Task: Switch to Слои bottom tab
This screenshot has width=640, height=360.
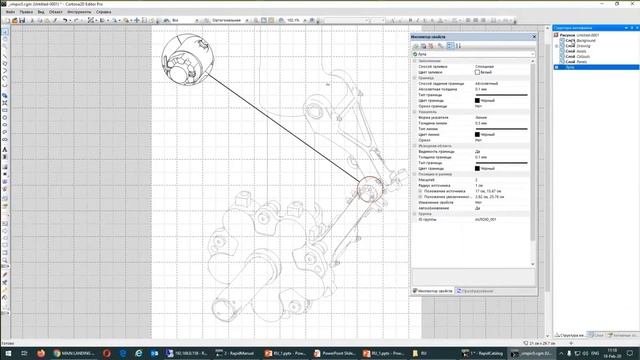Action: pyautogui.click(x=596, y=335)
